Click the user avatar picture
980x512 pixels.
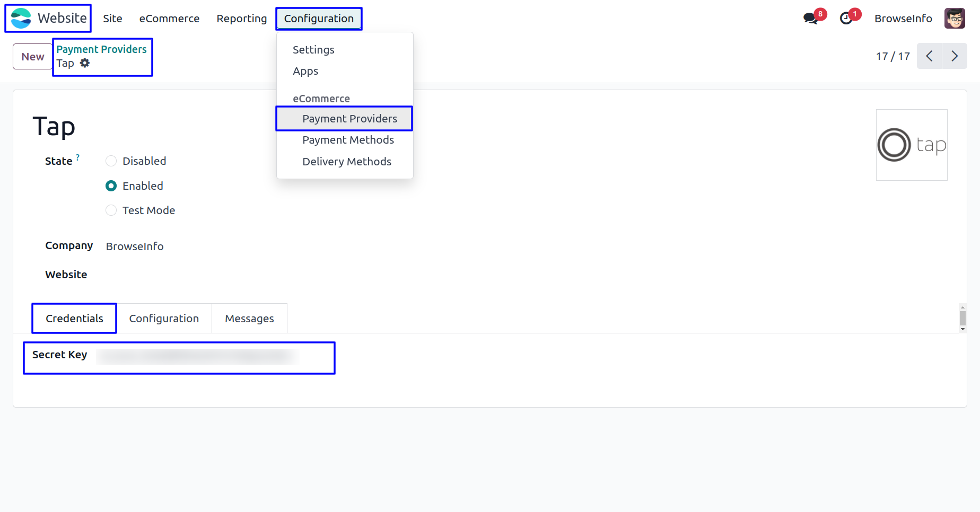(x=955, y=19)
